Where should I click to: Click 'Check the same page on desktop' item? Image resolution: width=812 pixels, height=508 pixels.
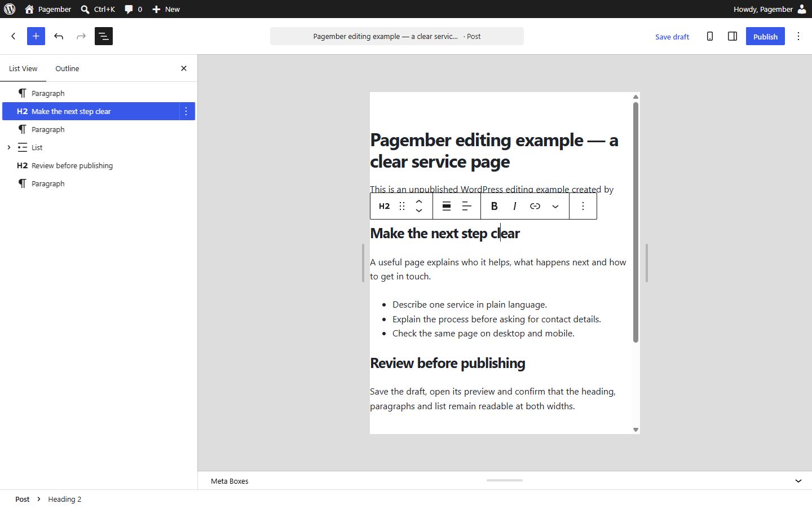(x=483, y=333)
